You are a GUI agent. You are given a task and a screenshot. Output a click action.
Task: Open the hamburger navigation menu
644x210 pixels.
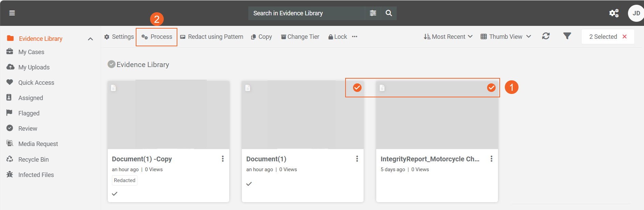click(12, 13)
